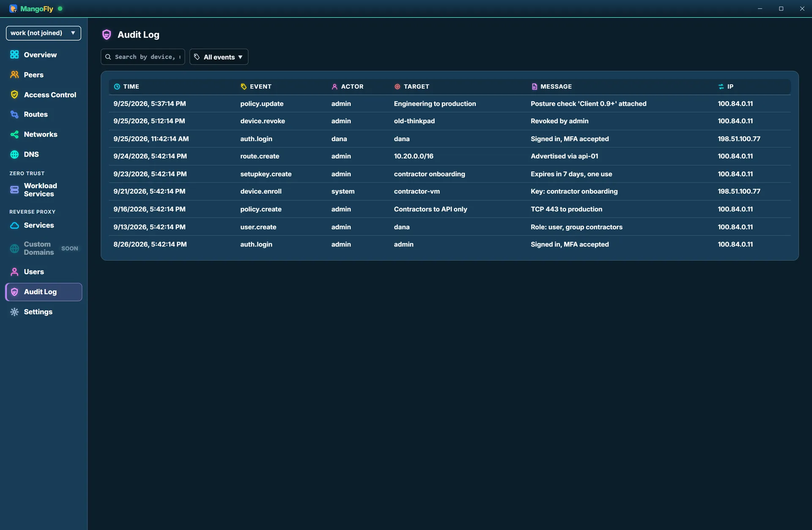Click the Custom Domains label
Screen dimensions: 812x530
[x=39, y=249]
